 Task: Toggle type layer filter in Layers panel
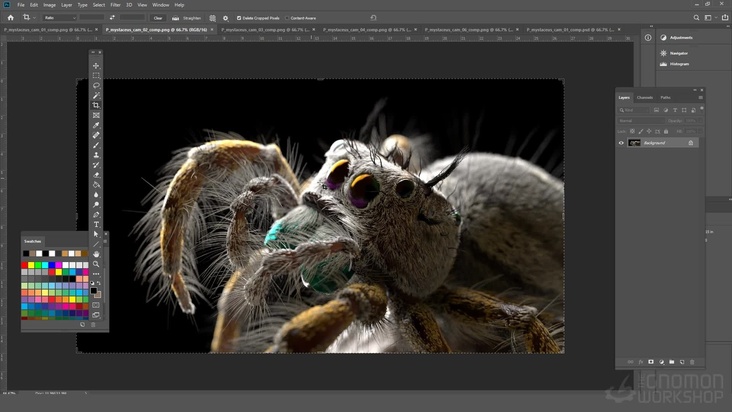click(675, 110)
